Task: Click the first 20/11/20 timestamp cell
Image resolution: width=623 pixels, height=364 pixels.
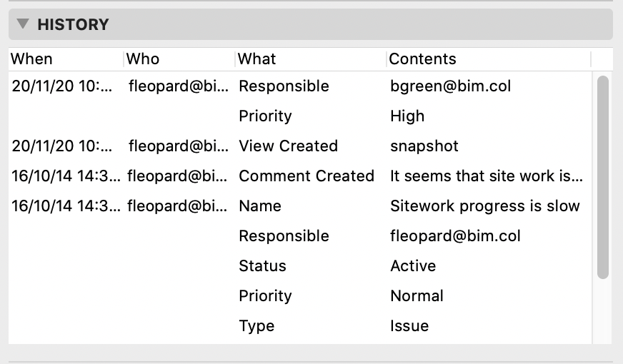Action: point(62,86)
